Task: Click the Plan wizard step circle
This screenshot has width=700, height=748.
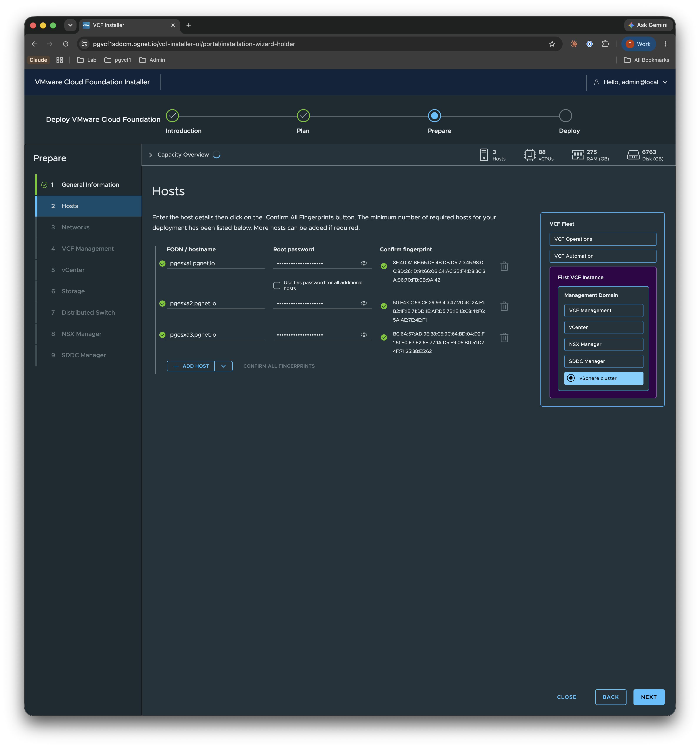Action: tap(303, 116)
